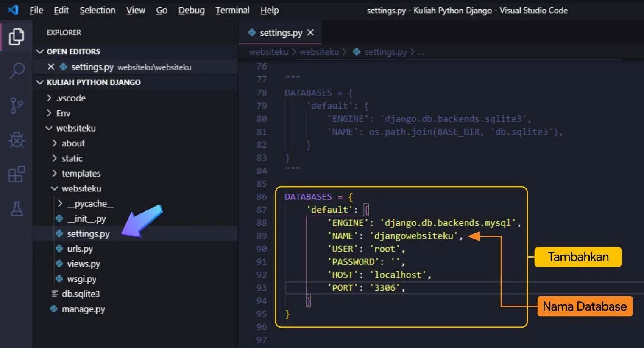This screenshot has height=348, width=644.
Task: Place cursor on 'djangowebsiteku' NAME value
Action: point(413,236)
